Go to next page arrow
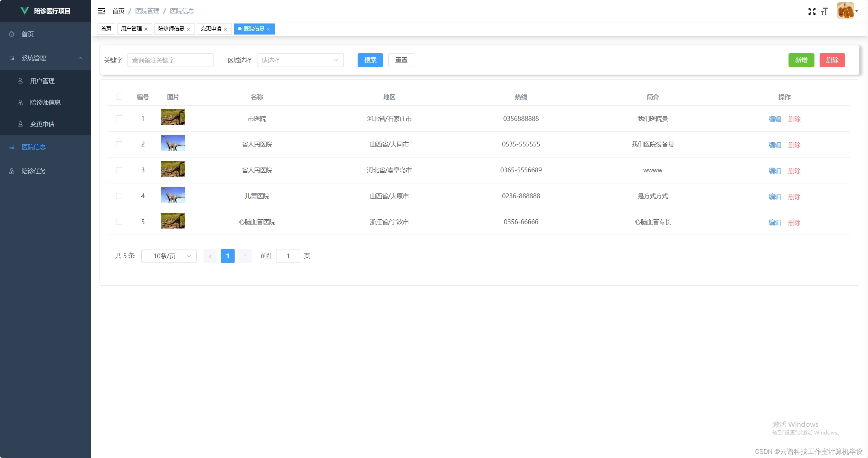This screenshot has width=868, height=458. (245, 256)
